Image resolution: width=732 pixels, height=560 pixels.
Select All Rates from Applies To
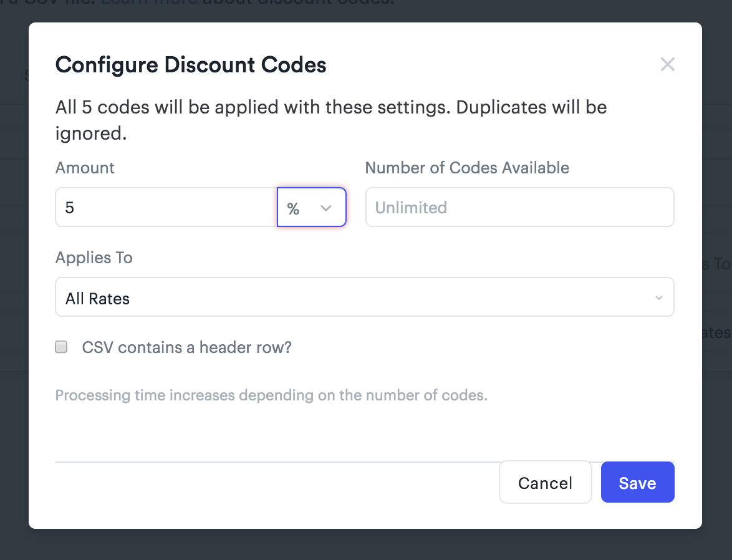tap(365, 297)
